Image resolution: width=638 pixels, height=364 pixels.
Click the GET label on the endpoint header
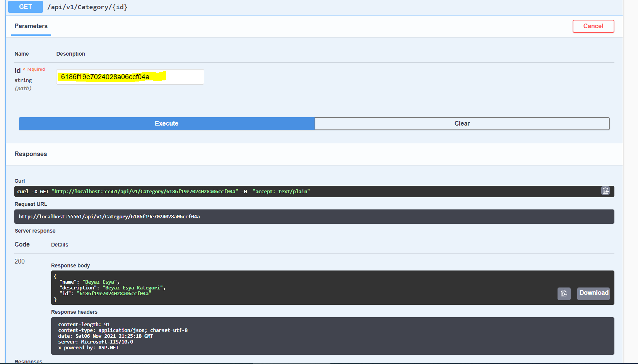[25, 7]
